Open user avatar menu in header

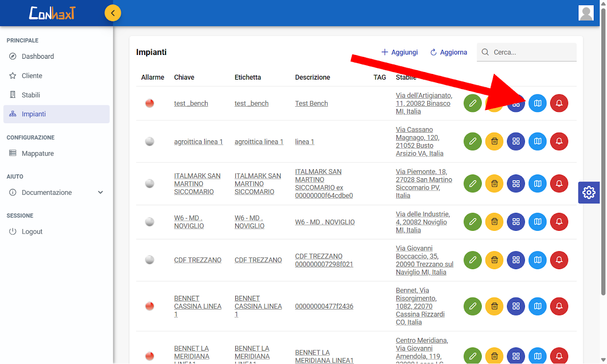pos(586,13)
